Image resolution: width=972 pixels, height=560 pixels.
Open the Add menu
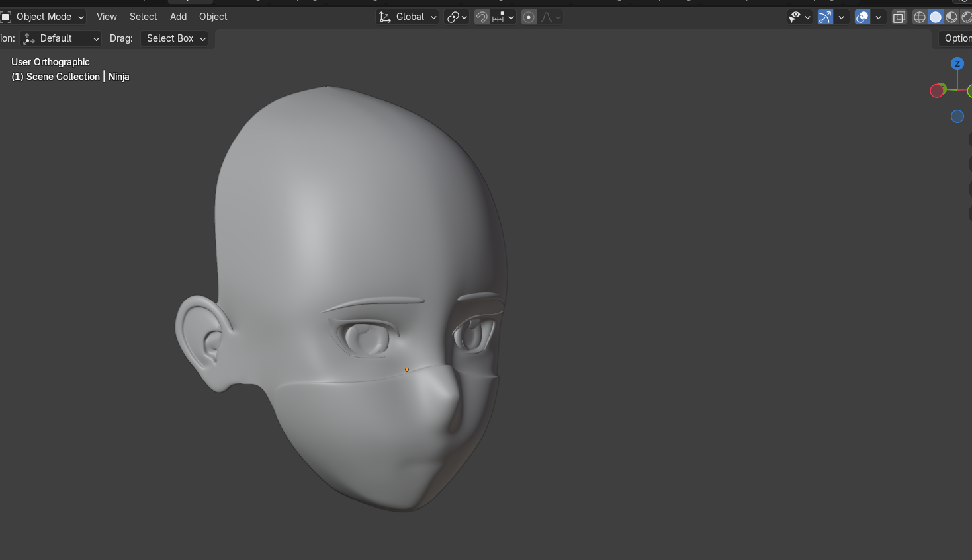(178, 17)
